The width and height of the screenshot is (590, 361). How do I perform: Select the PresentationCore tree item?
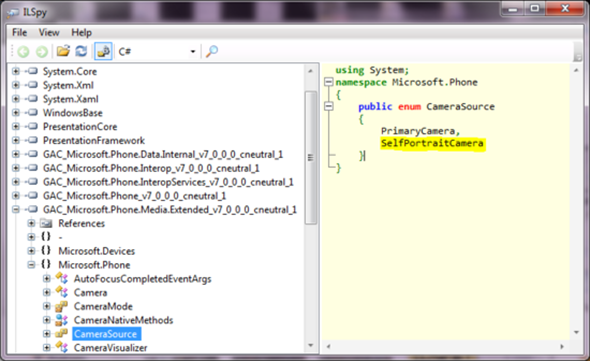(80, 126)
